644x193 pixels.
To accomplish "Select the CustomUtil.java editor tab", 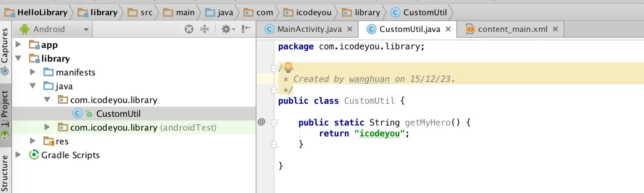I will [407, 29].
